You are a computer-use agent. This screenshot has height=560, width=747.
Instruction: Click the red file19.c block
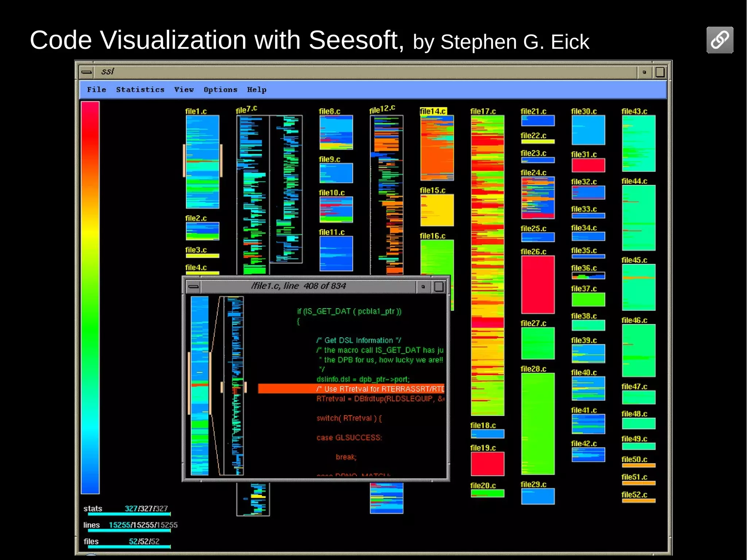pyautogui.click(x=487, y=464)
